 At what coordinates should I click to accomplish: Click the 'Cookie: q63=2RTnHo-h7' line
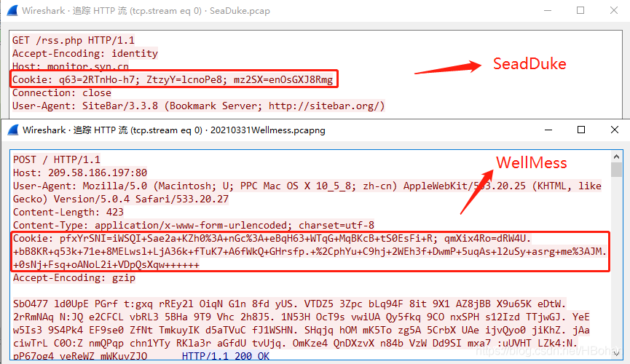pos(173,79)
